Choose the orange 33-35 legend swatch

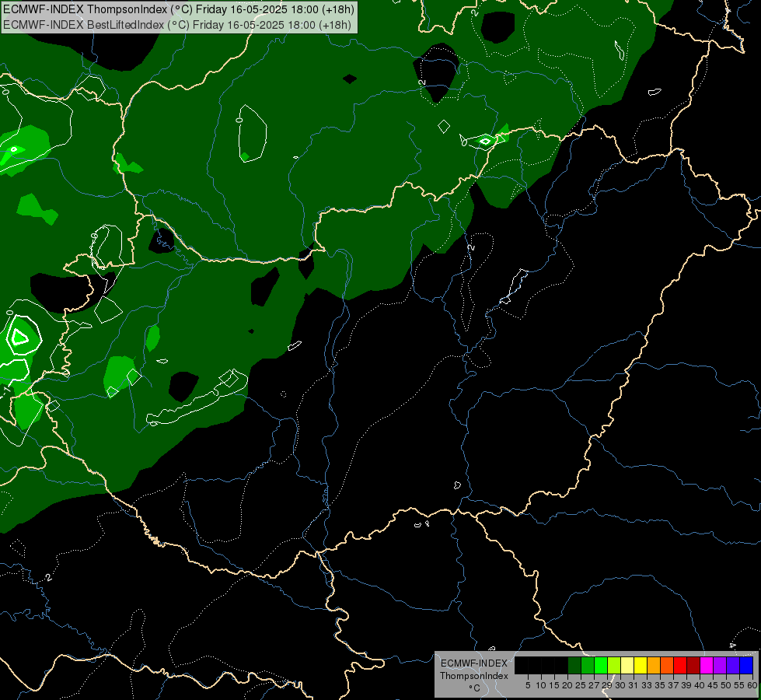pos(654,665)
